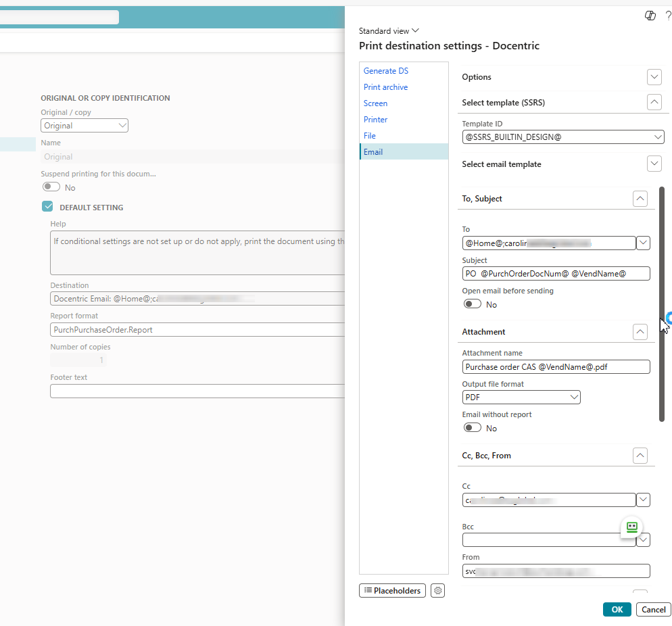Click the Subject input field

(556, 274)
